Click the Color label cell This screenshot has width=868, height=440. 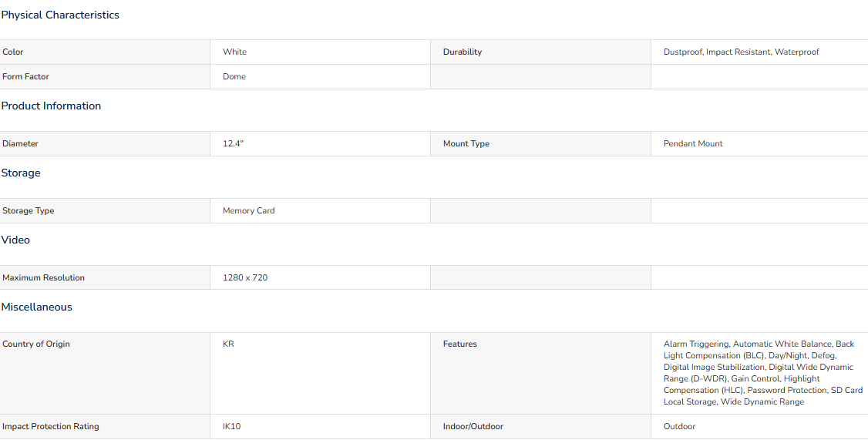click(105, 52)
